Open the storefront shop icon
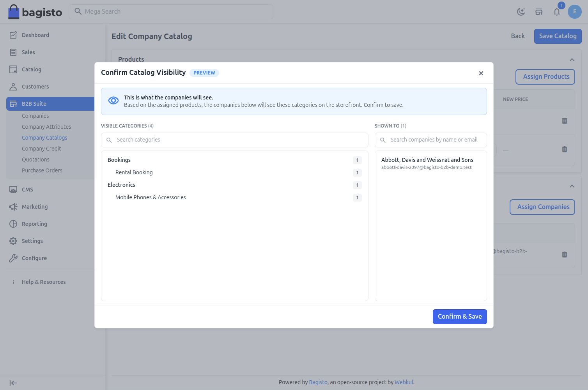Image resolution: width=588 pixels, height=390 pixels. point(539,12)
